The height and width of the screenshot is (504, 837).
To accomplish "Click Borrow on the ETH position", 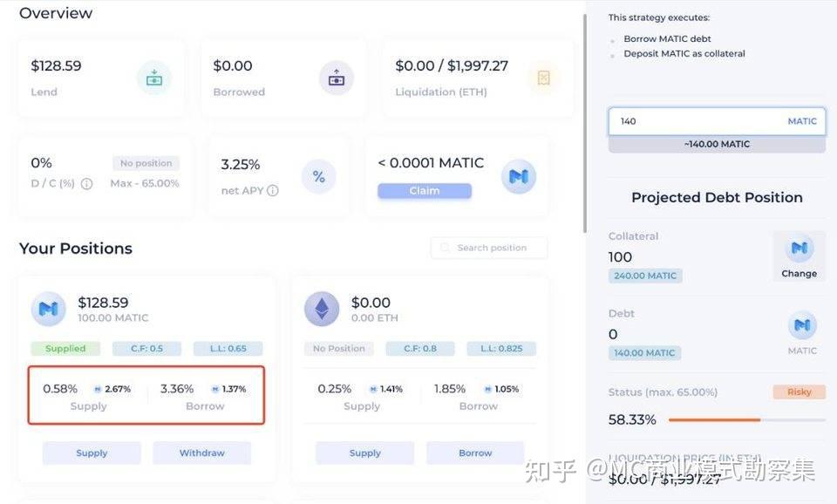I will coord(474,453).
